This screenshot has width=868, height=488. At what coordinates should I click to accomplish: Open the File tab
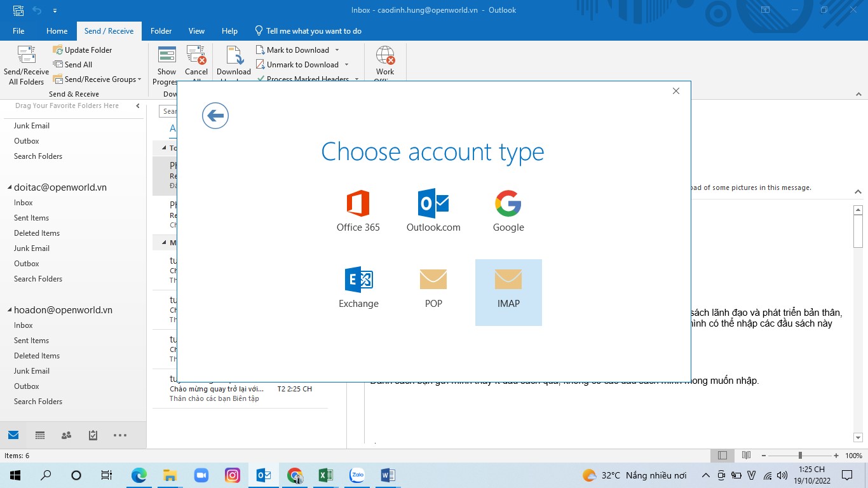pos(18,30)
